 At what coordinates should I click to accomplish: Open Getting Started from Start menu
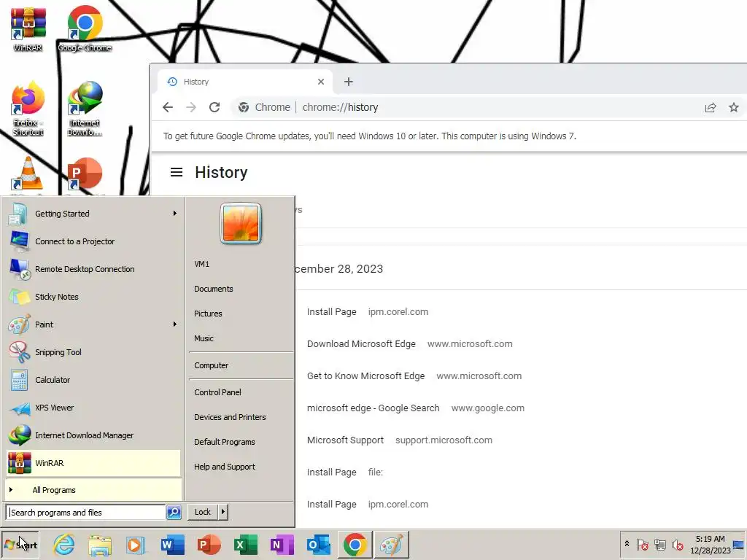94,214
